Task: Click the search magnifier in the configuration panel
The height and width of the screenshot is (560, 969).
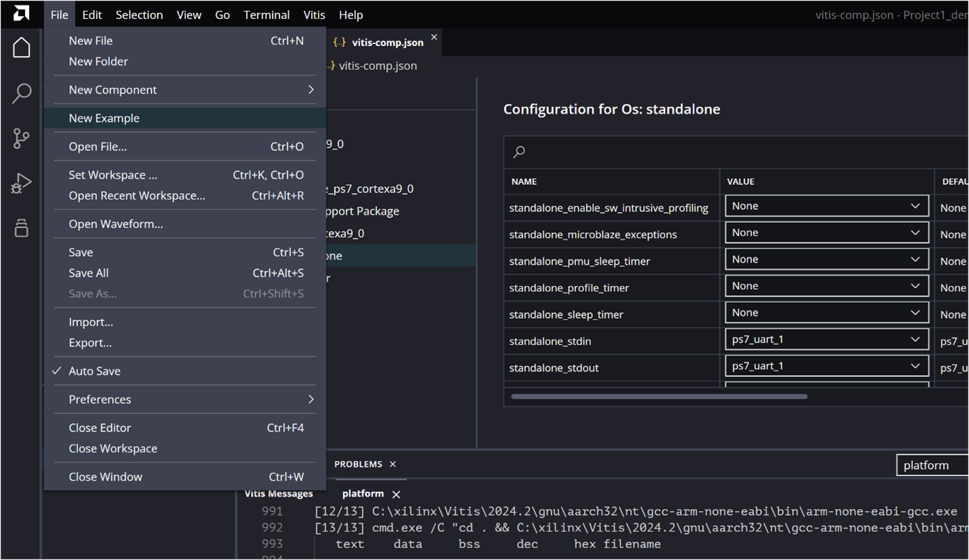Action: click(519, 152)
